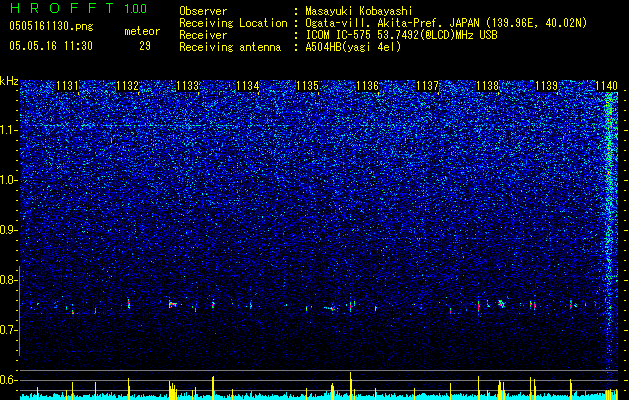
Task: Click the kHz axis unit label
Action: [9, 81]
